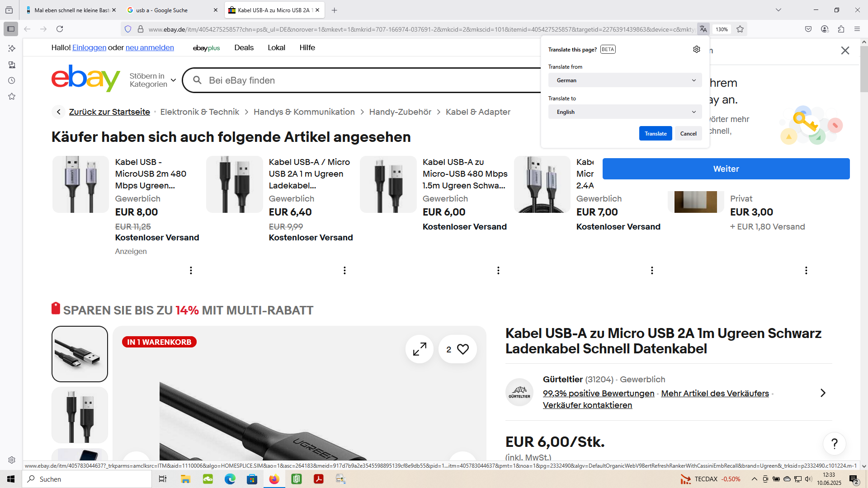Launch Firefox from the Windows taskbar

274,479
